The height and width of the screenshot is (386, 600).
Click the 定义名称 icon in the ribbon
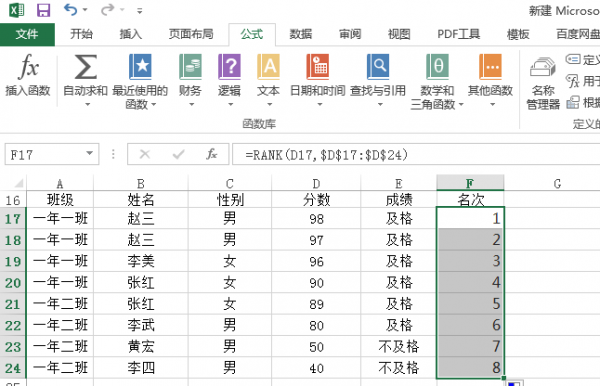573,59
